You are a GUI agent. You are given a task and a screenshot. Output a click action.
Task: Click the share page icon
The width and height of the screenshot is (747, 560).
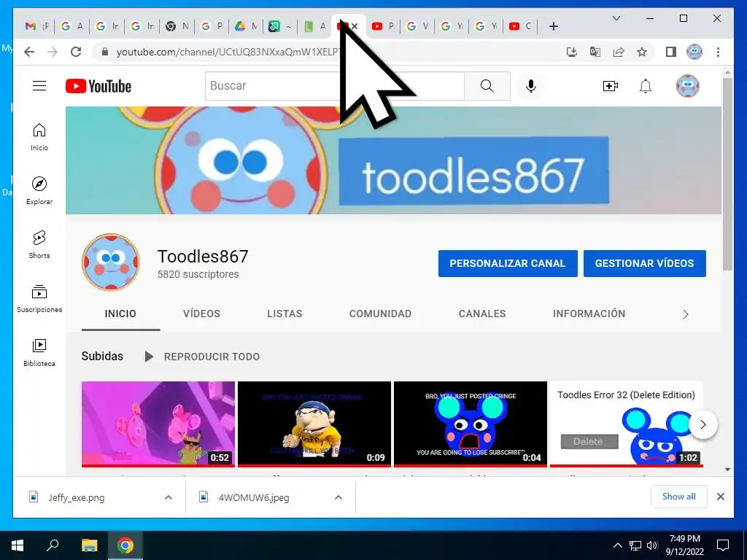click(x=619, y=52)
